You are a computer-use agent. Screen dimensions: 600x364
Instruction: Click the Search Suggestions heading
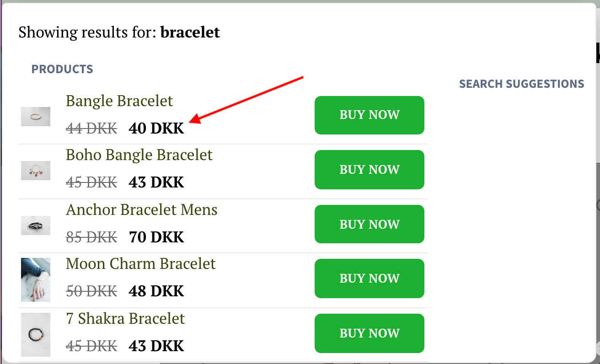click(x=521, y=84)
